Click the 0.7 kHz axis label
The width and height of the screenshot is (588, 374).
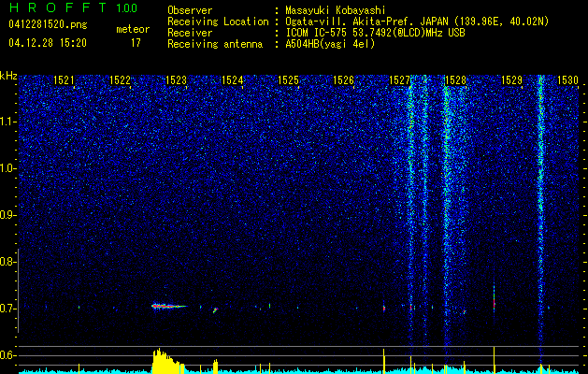point(7,309)
